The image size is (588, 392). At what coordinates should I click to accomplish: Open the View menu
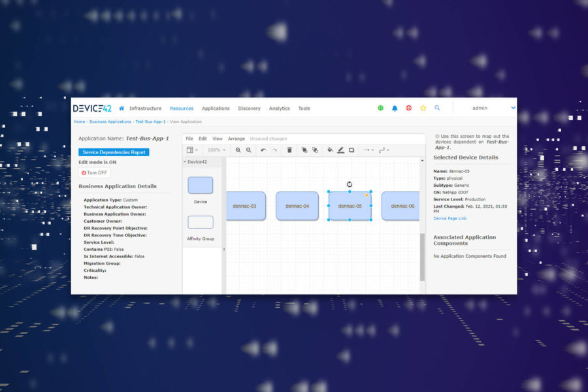[x=218, y=139]
